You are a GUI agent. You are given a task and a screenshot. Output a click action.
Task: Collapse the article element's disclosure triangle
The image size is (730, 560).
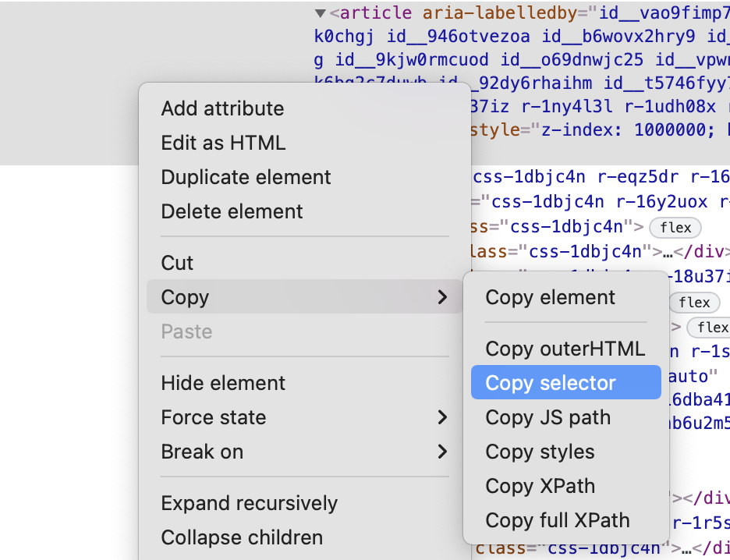point(321,12)
